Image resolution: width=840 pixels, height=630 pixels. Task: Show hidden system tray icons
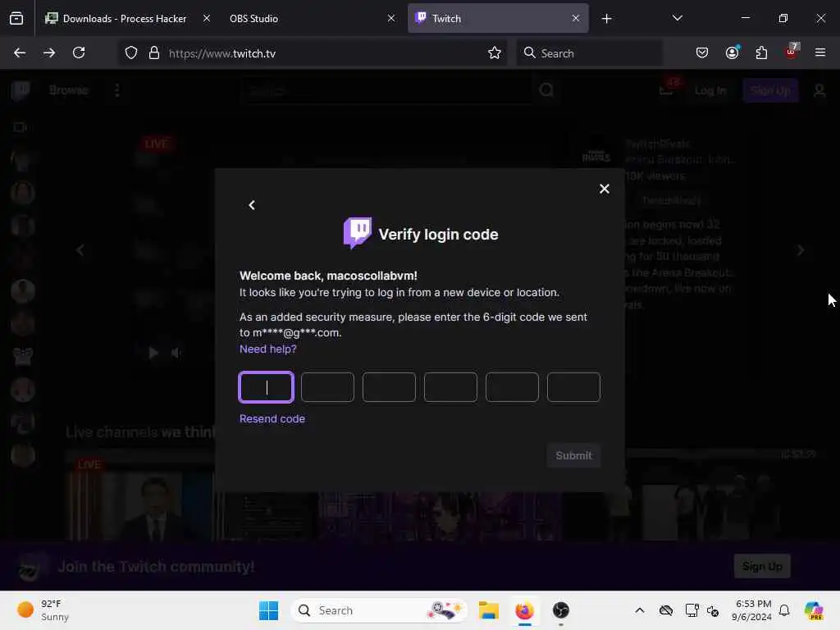point(640,610)
